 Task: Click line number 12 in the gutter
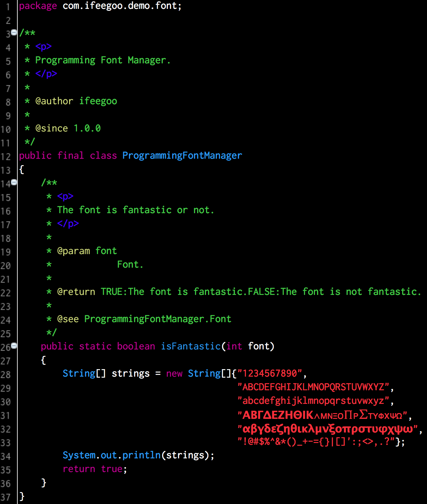click(6, 157)
